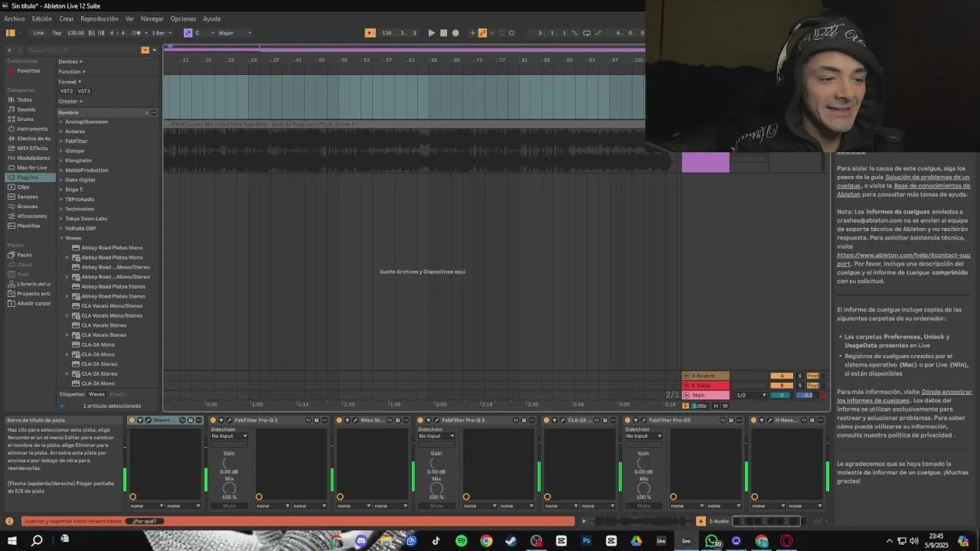
Task: Click the Main track volume -0.0 slider
Action: [807, 395]
